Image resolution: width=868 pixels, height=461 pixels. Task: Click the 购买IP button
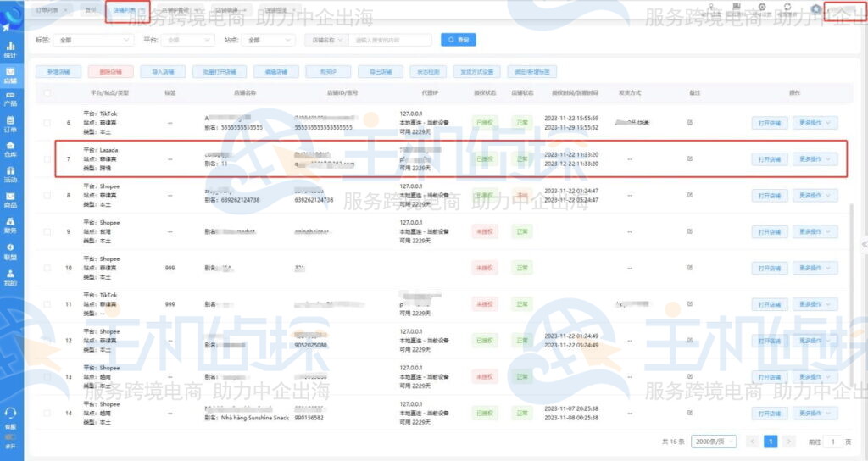tap(328, 72)
